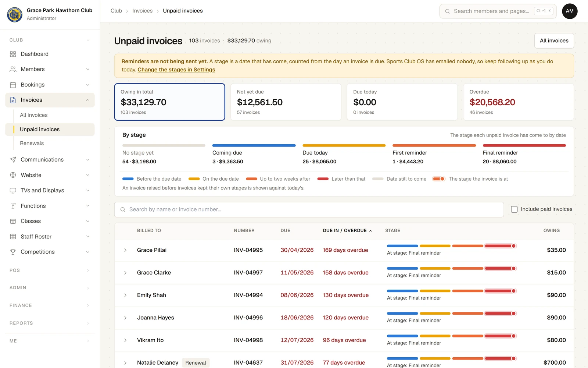
Task: Sort by the Owing column header
Action: 552,231
